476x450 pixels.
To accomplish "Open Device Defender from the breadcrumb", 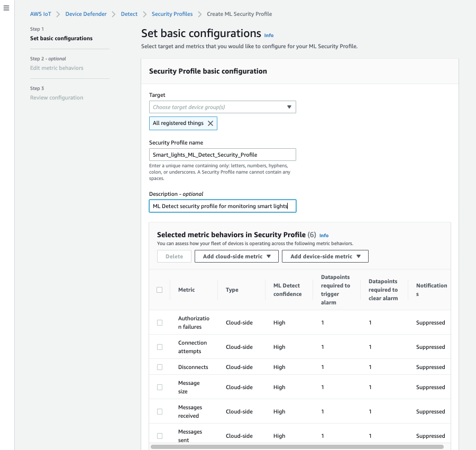I will tap(86, 14).
